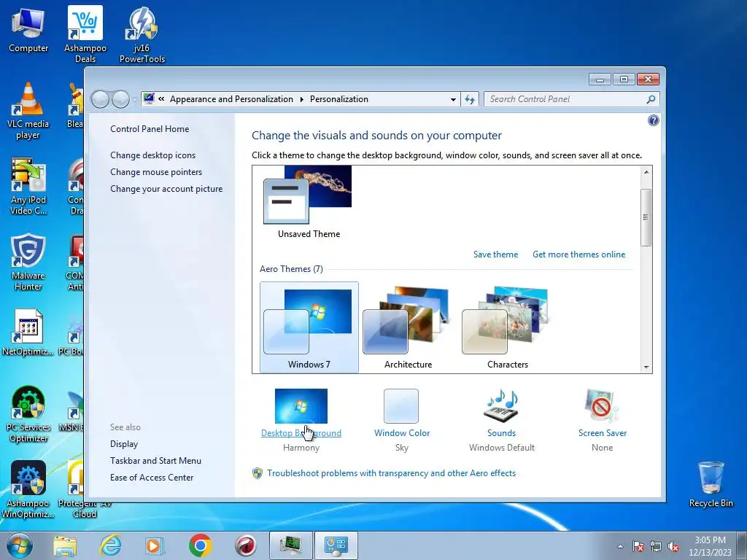Open the Desktop Background link
747x560 pixels.
click(x=301, y=433)
